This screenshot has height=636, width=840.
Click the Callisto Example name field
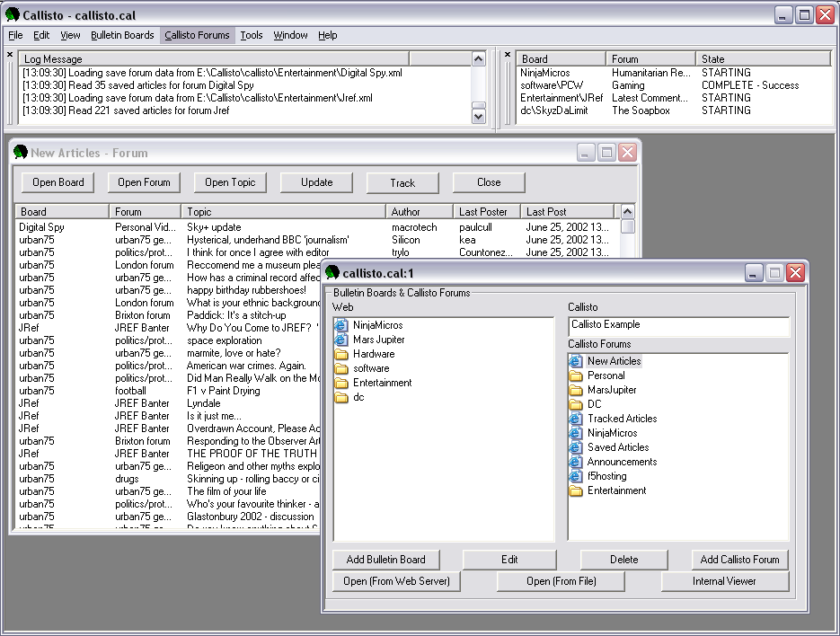(678, 326)
